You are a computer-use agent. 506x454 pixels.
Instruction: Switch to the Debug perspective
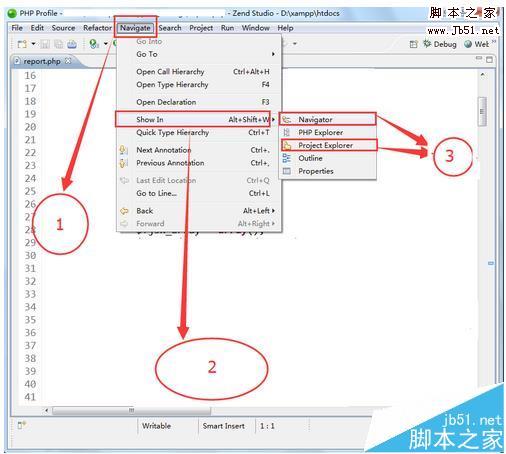(440, 44)
